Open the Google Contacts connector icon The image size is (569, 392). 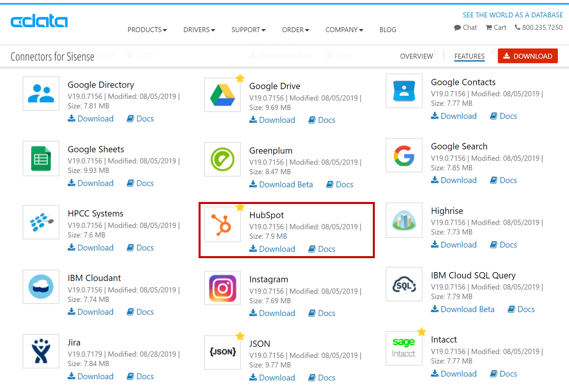(404, 91)
